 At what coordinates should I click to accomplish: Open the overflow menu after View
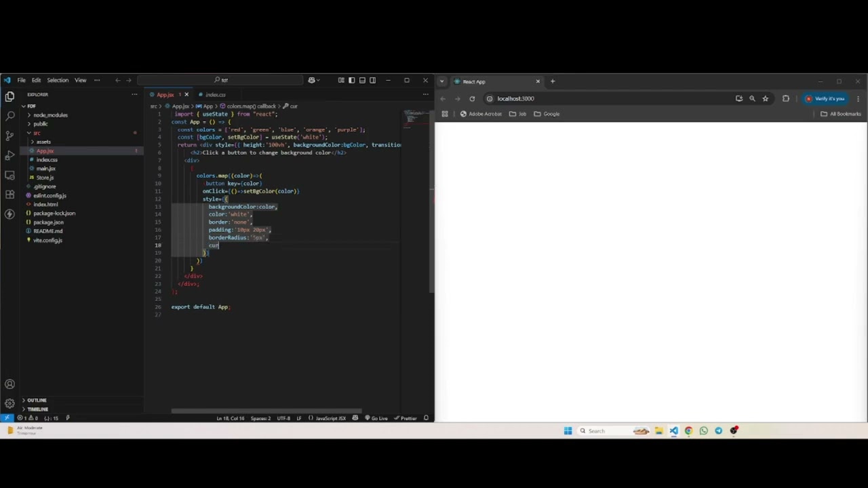97,80
